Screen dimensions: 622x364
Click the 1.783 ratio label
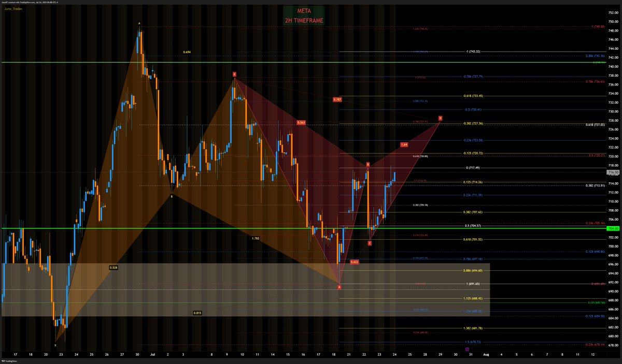point(255,238)
